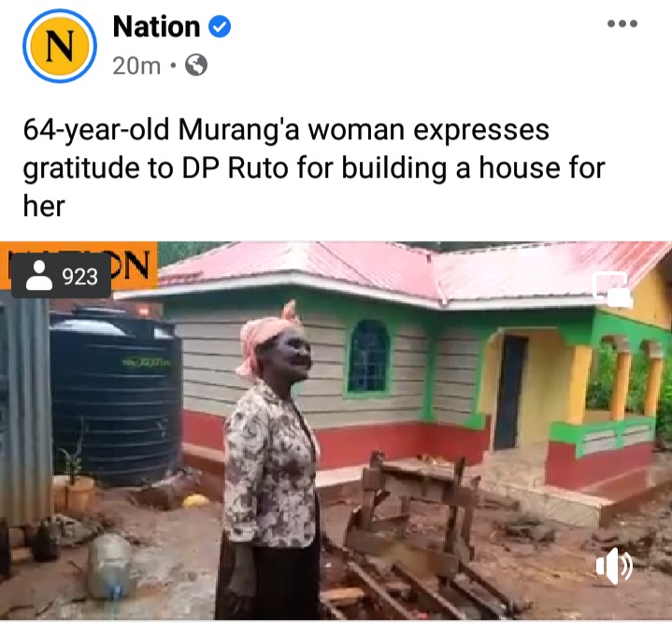Click the globe public audience icon
Image resolution: width=672 pixels, height=635 pixels.
(196, 65)
